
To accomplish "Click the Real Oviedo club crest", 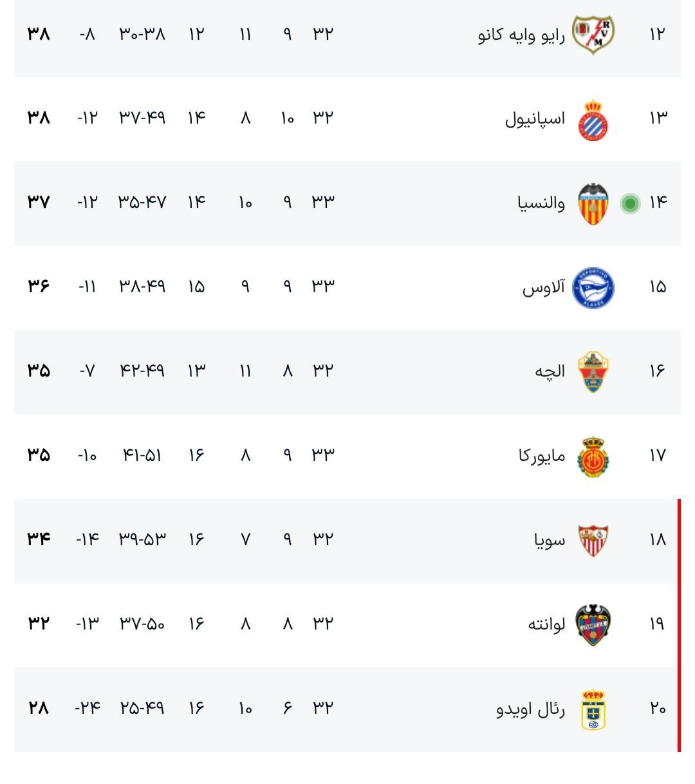I will point(593,709).
